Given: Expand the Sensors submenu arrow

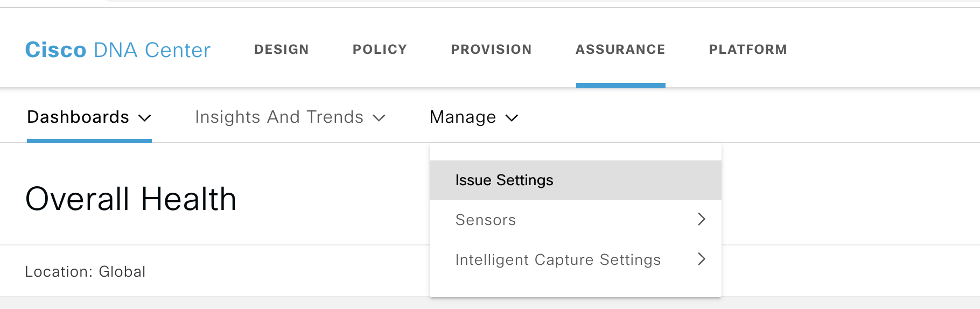Looking at the screenshot, I should [701, 219].
